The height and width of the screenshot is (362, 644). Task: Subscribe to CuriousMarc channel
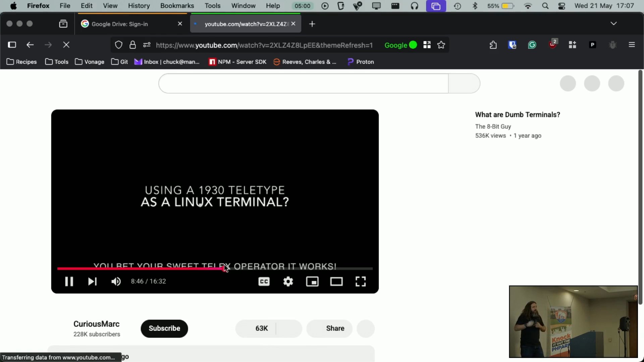(164, 328)
